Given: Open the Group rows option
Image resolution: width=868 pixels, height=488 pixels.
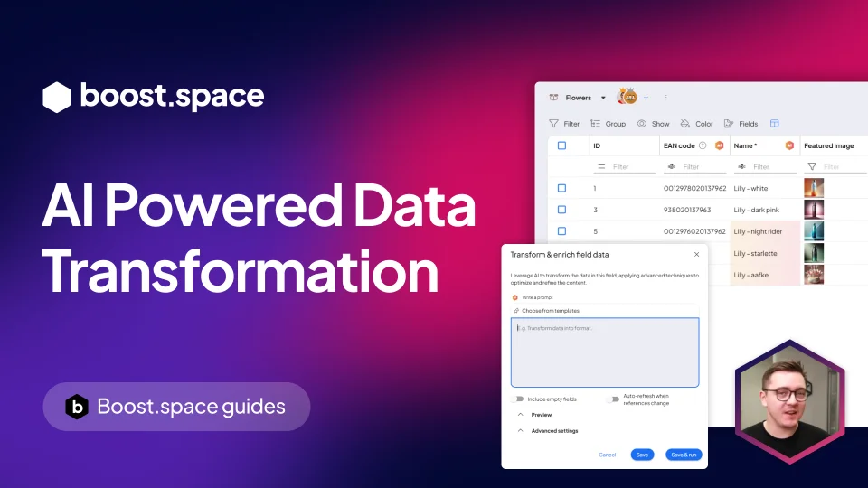Looking at the screenshot, I should [x=608, y=124].
